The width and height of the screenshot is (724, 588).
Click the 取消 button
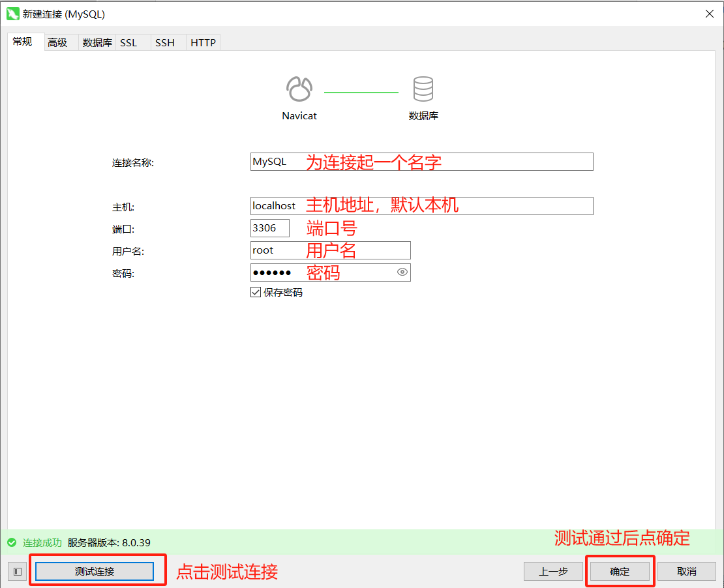687,572
